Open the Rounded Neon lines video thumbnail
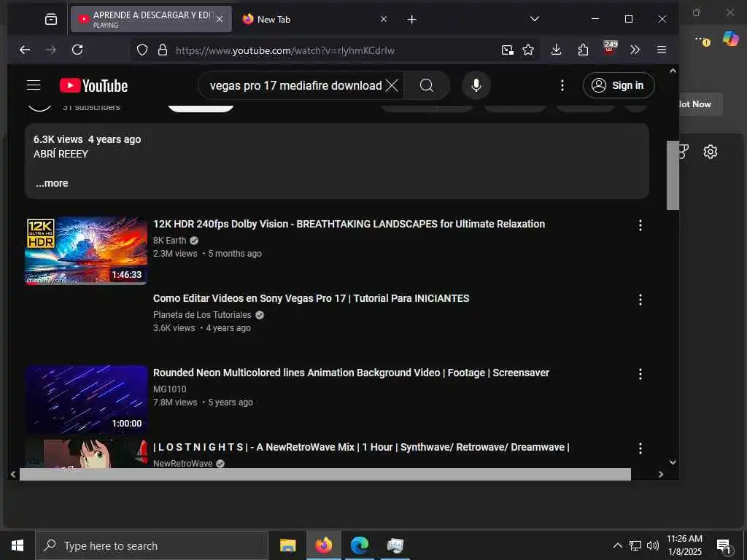 (x=86, y=399)
